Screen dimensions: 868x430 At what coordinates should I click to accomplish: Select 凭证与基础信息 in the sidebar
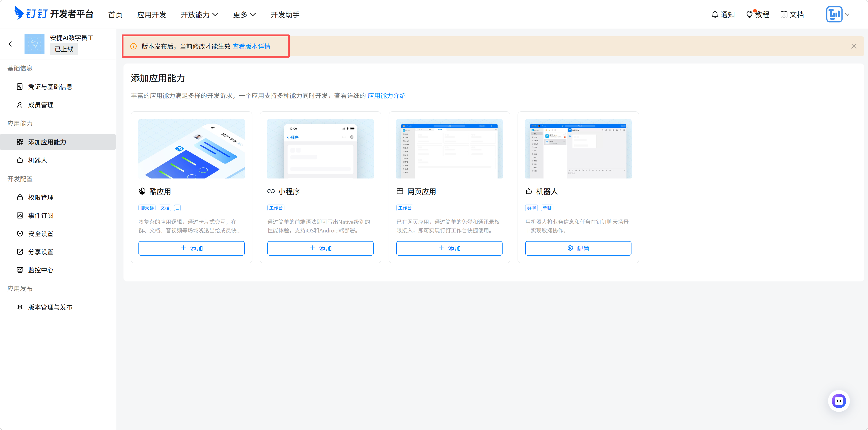tap(58, 87)
